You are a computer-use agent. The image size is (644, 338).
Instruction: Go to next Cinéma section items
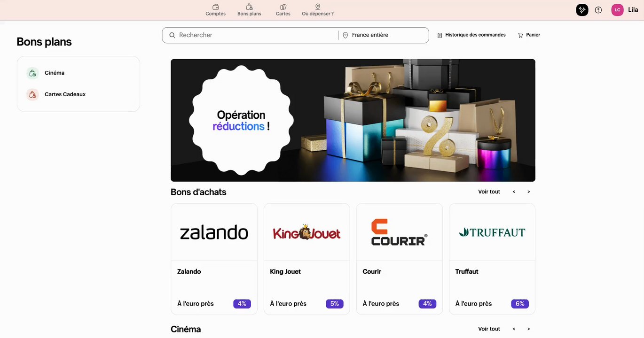[528, 329]
